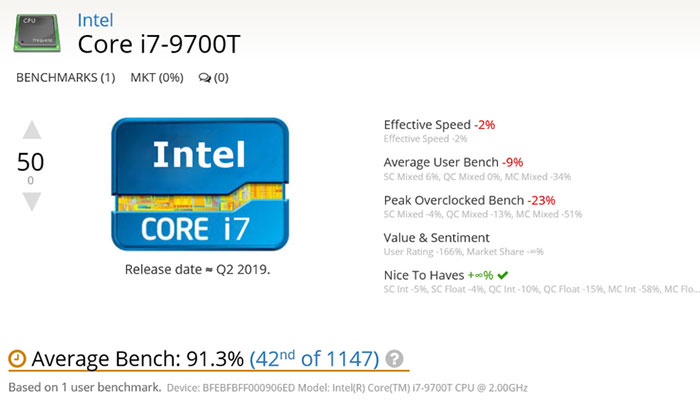
Task: Follow the Intel brand link
Action: 95,20
